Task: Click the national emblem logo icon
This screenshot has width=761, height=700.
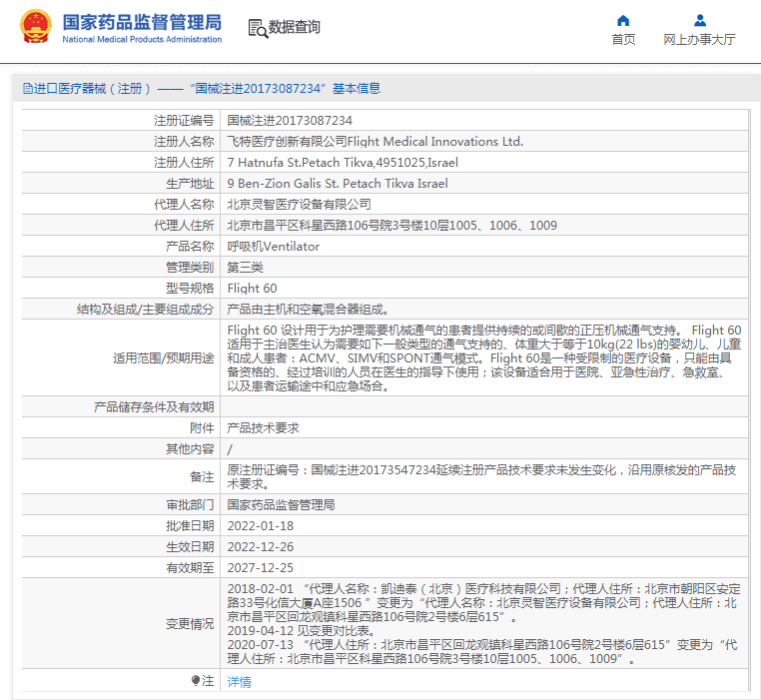Action: pos(35,27)
